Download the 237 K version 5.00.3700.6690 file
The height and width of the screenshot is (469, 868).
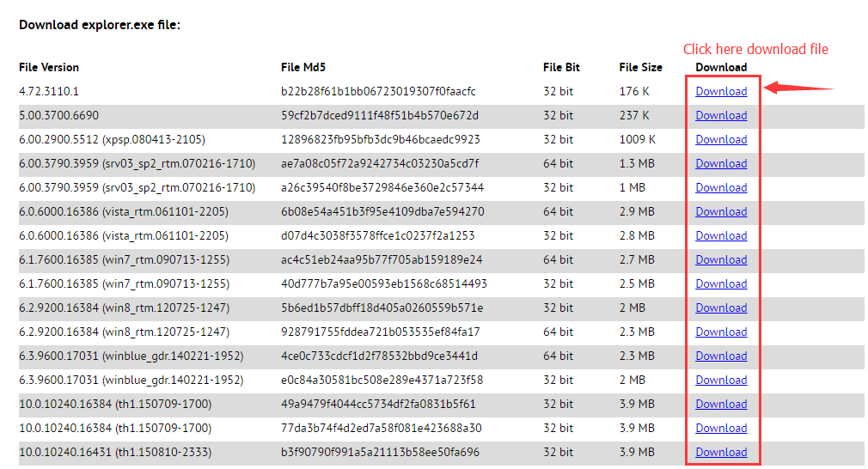721,115
